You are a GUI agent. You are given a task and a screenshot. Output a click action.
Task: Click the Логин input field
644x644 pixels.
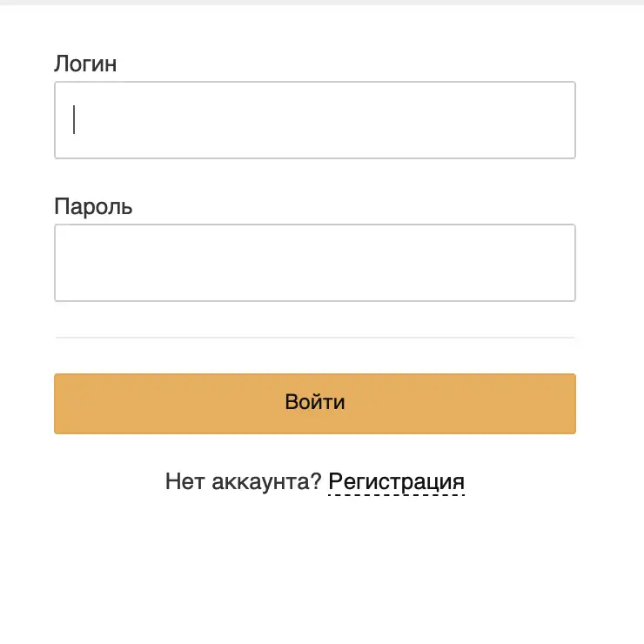click(314, 120)
